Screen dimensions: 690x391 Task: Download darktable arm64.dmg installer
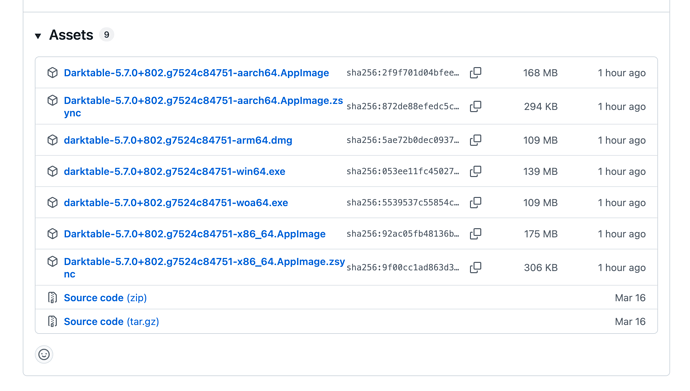[178, 140]
